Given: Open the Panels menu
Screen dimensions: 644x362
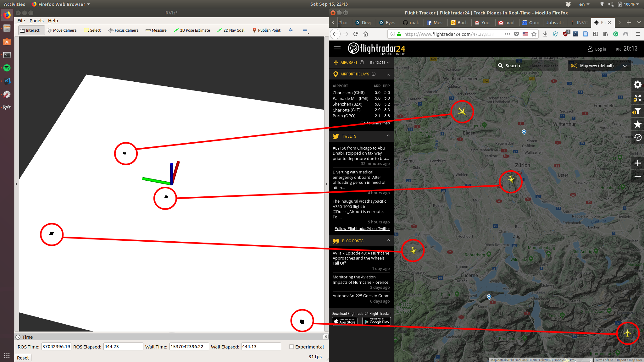Looking at the screenshot, I should pyautogui.click(x=36, y=21).
